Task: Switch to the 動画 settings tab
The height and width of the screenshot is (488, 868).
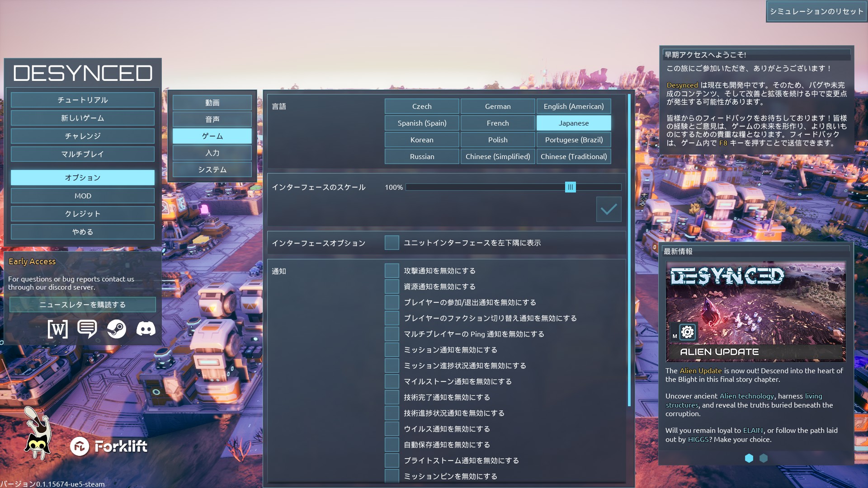Action: click(x=212, y=103)
